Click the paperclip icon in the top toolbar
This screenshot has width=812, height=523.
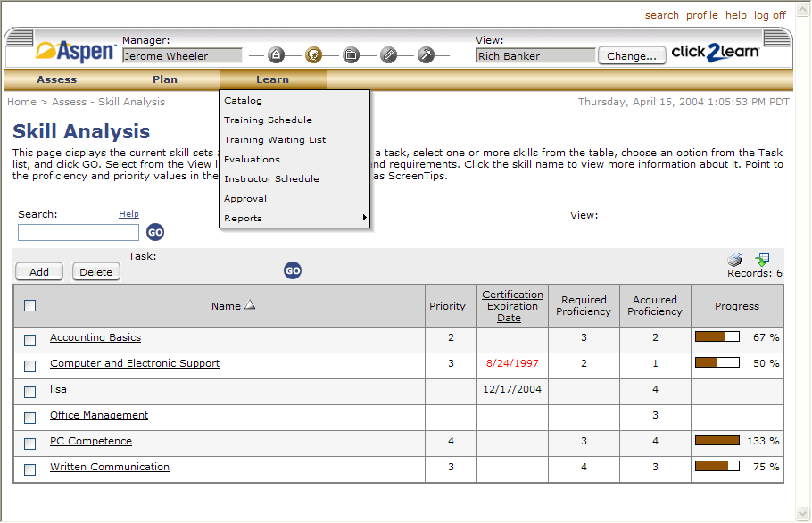click(388, 55)
